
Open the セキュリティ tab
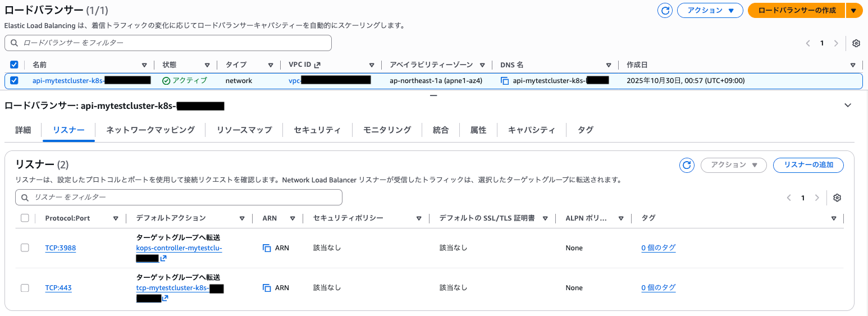click(x=317, y=130)
